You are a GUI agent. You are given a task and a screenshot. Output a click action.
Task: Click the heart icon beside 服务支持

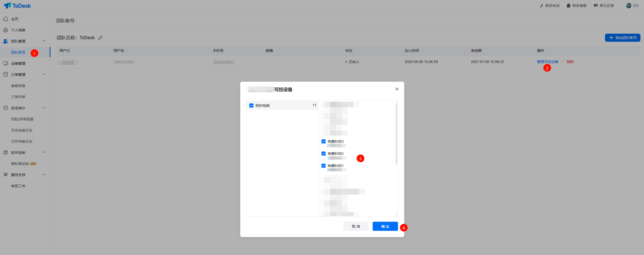tap(6, 175)
